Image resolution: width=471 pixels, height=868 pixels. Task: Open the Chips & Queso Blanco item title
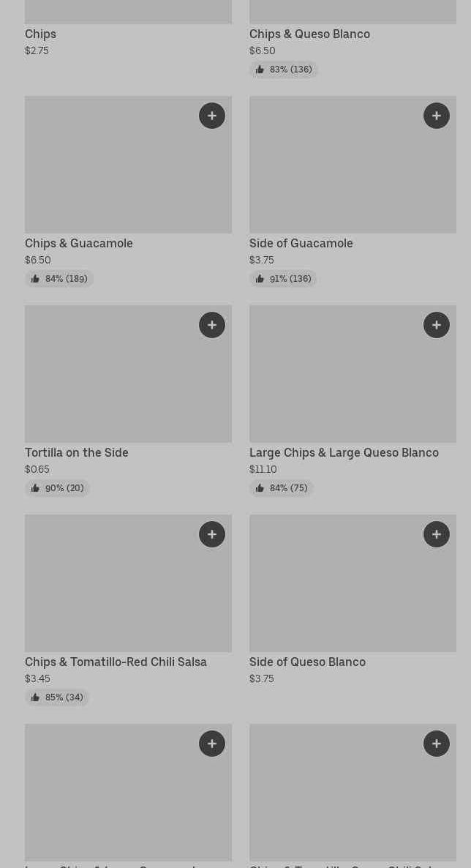coord(309,34)
